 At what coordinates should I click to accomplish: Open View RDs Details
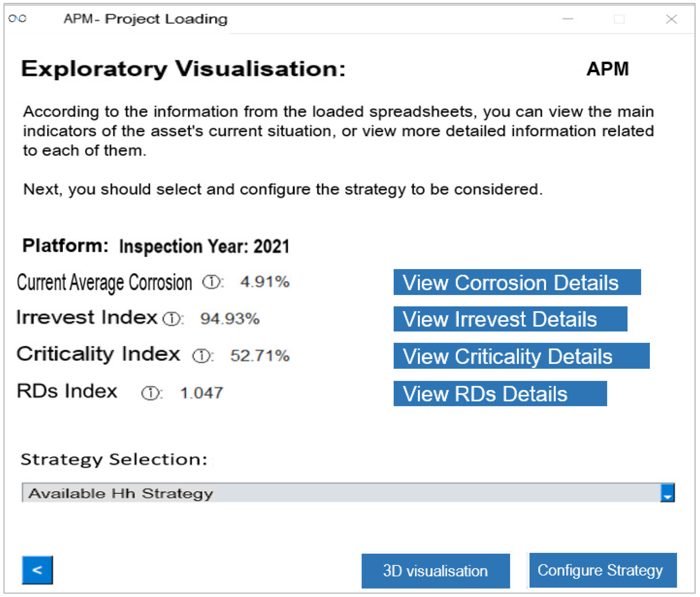(500, 394)
